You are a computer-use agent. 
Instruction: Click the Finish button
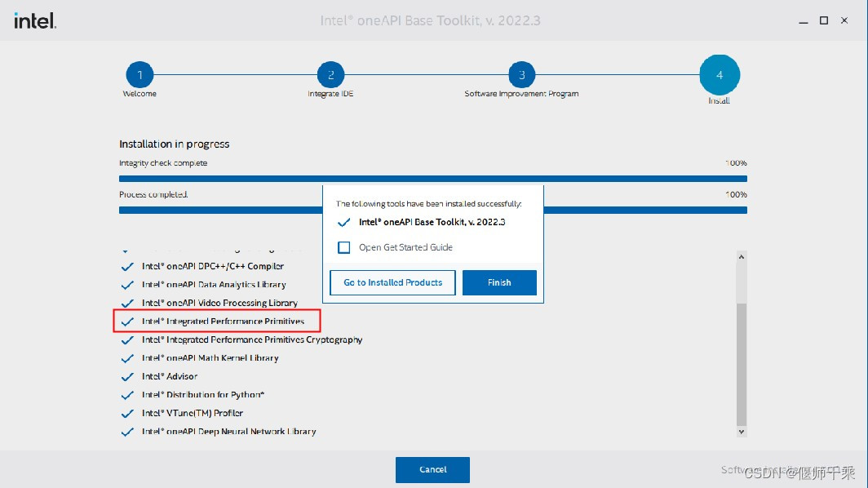click(499, 282)
